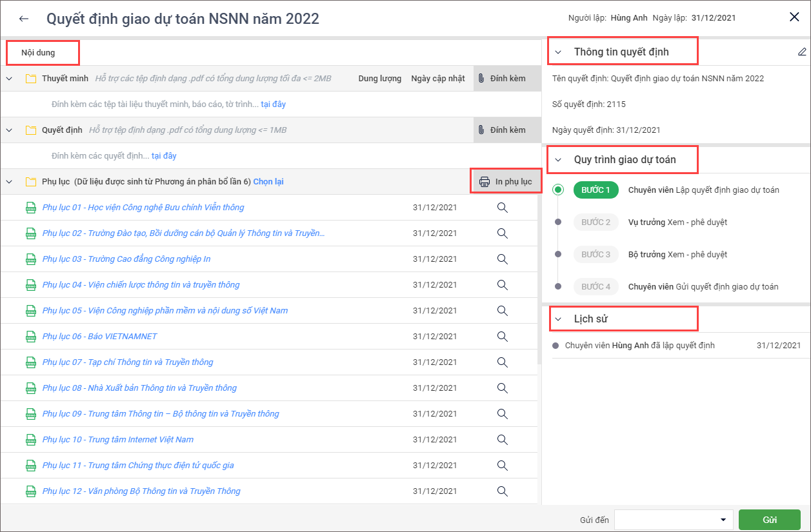Collapse the Lịch sử panel
This screenshot has width=811, height=532.
coord(559,319)
